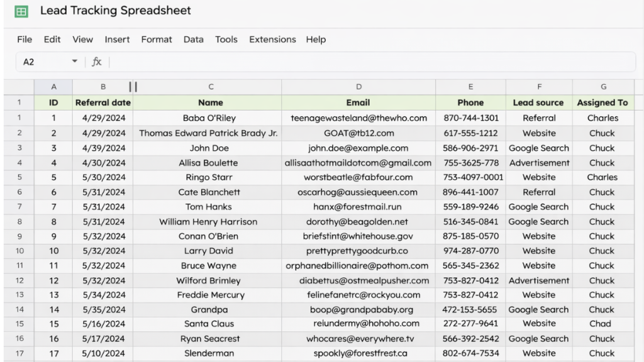Screen dimensions: 644x362
Task: Select the Assigned To header cell
Action: 602,102
